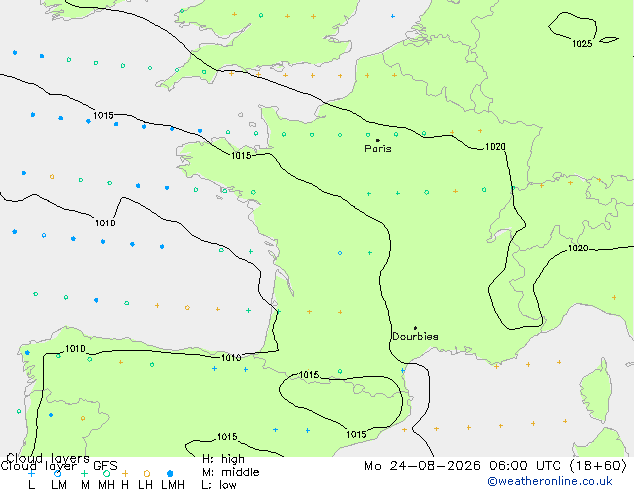Click the Dourbies city label

tap(415, 336)
